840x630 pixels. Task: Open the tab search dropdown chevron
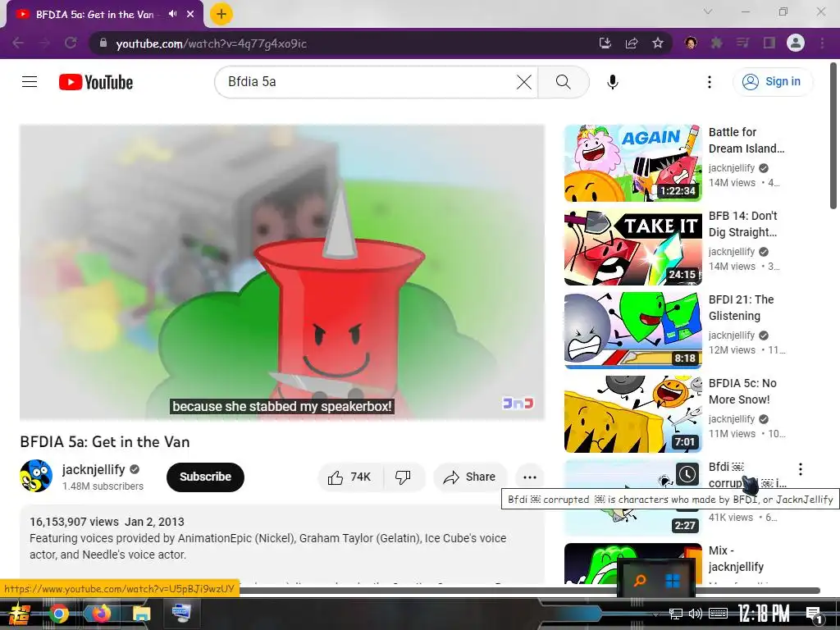[708, 11]
